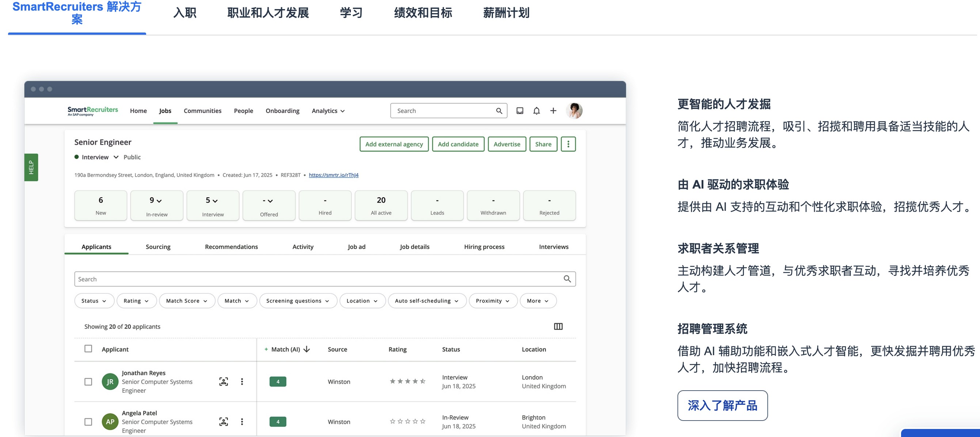The width and height of the screenshot is (980, 437).
Task: Open the People menu item
Action: click(243, 111)
